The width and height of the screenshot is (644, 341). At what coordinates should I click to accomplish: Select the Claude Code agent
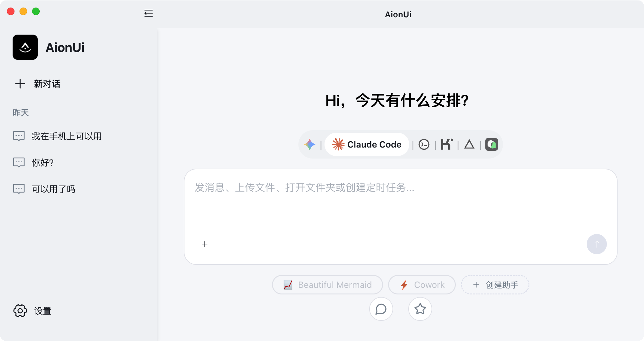(367, 144)
